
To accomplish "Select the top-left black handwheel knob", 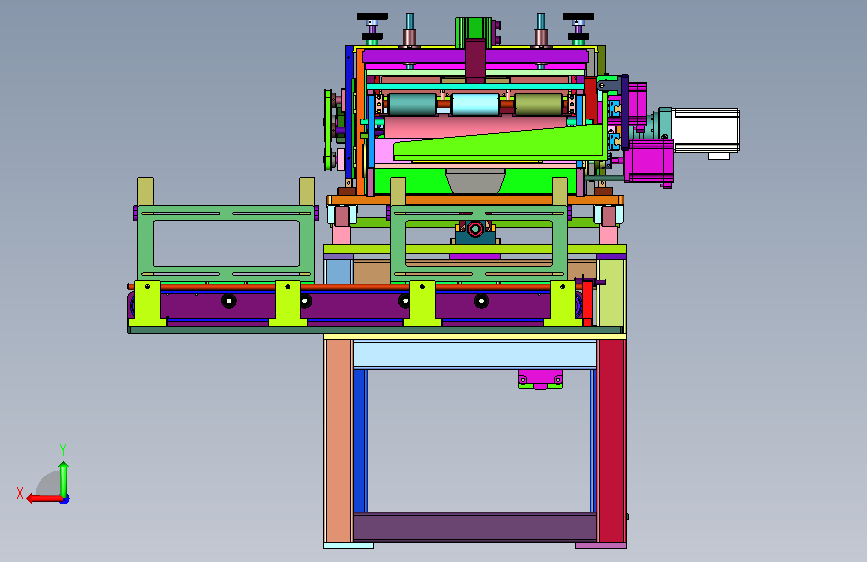I will click(x=372, y=17).
